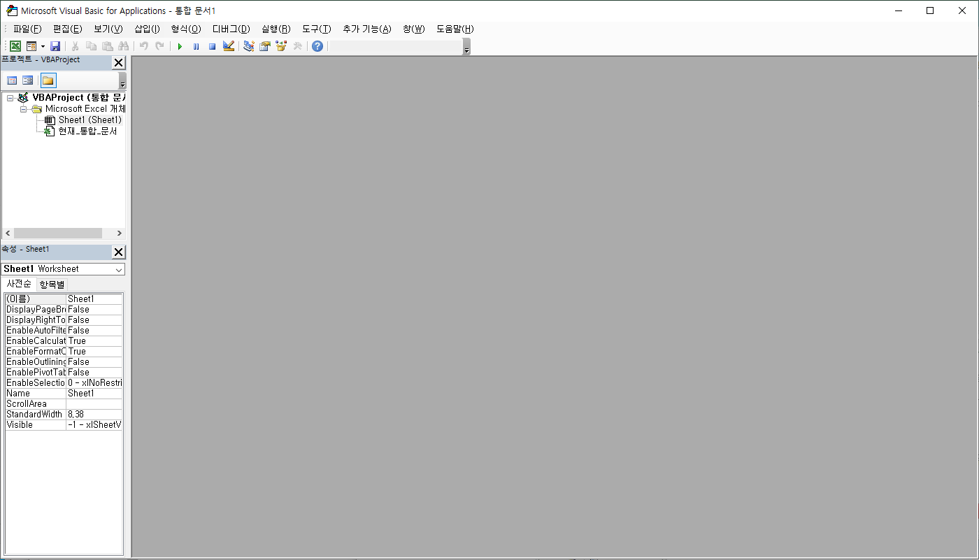Click the Cut scissors icon

click(x=76, y=46)
